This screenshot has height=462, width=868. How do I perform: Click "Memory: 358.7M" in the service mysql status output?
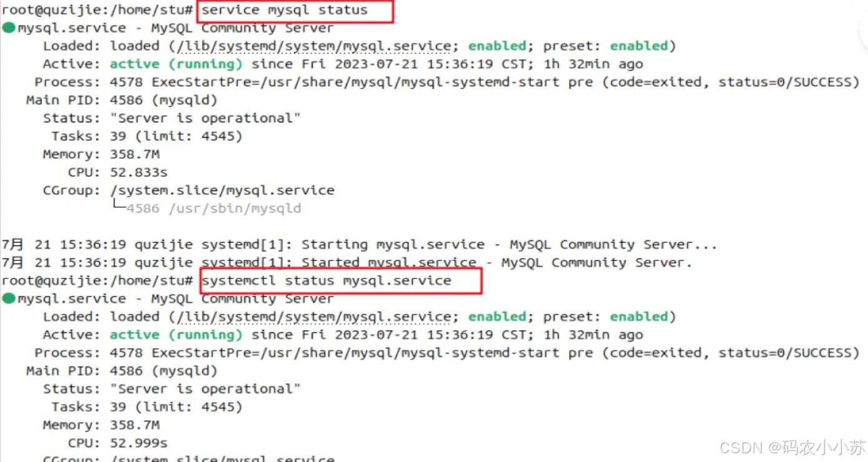(x=101, y=154)
